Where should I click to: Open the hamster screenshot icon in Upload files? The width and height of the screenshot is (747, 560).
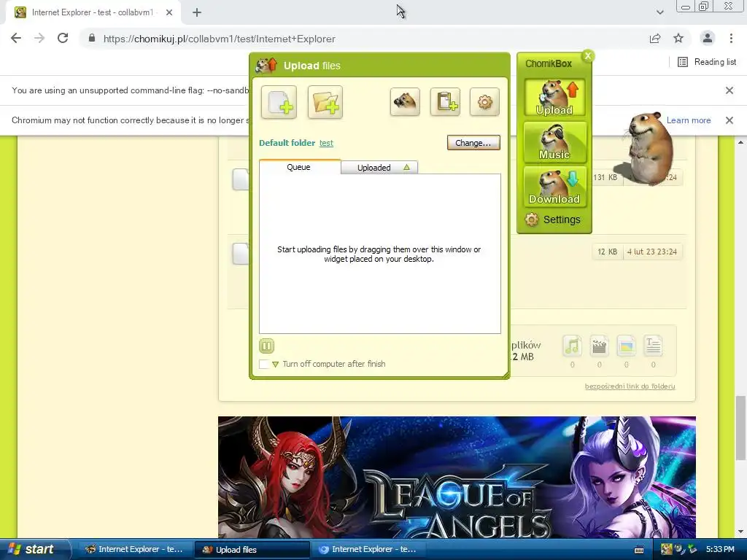point(405,101)
